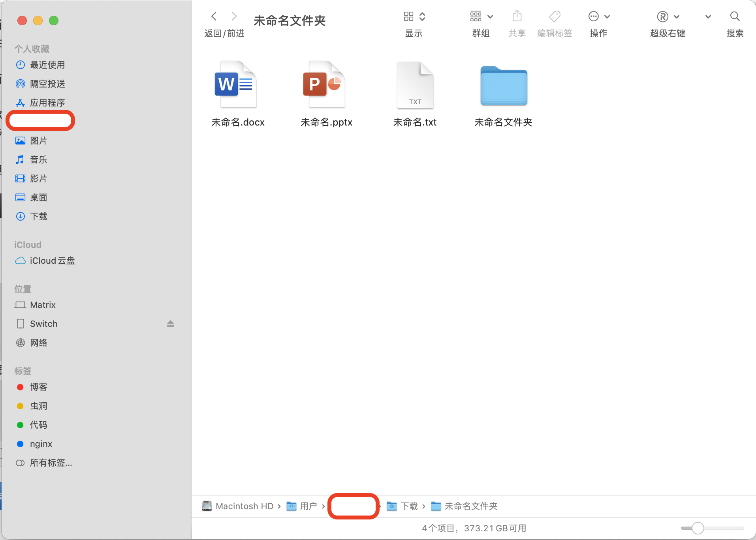Select the 未命名文件夹 folder icon

[x=504, y=86]
